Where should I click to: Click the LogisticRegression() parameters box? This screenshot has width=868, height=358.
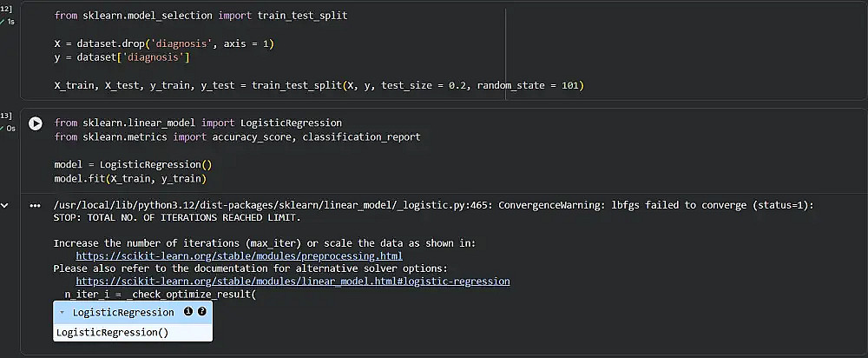(113, 332)
